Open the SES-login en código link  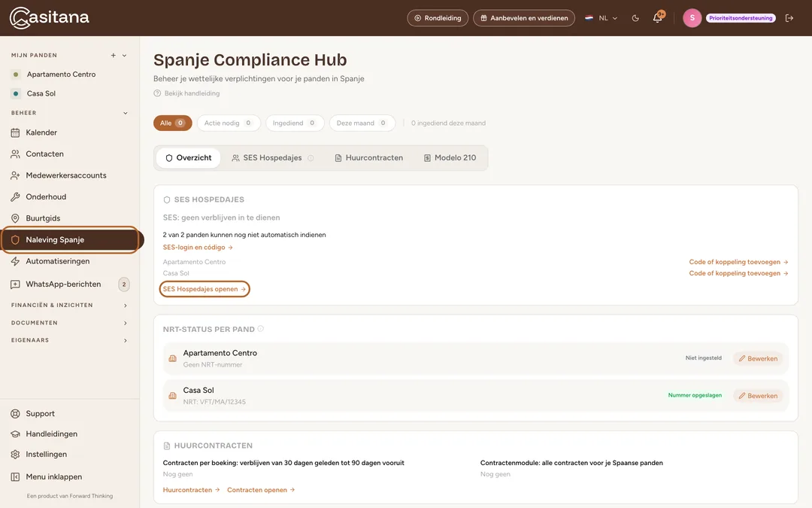198,248
